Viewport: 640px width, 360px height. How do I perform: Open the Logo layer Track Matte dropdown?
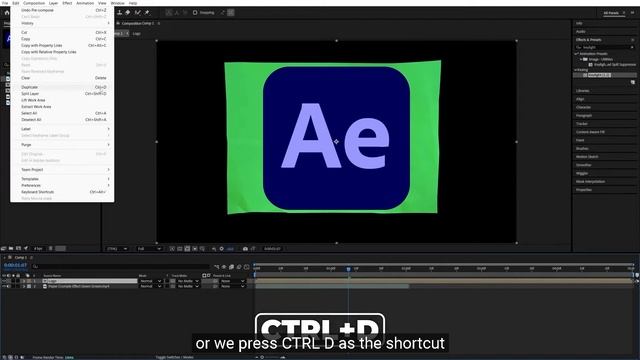188,281
